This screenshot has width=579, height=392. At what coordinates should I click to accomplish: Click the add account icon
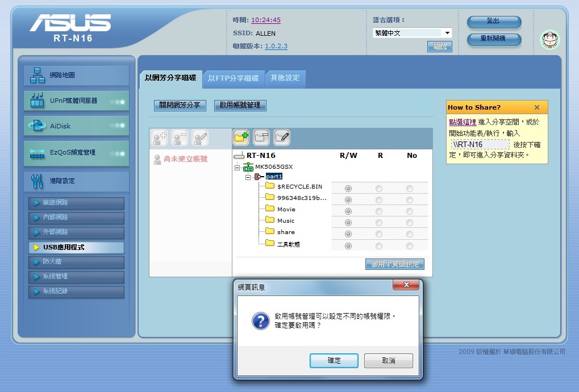click(160, 138)
